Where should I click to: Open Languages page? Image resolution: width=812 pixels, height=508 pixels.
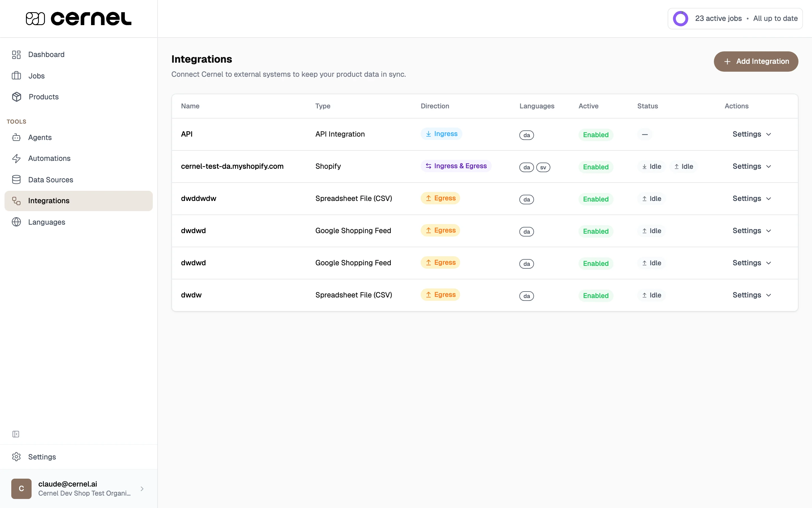pyautogui.click(x=78, y=222)
